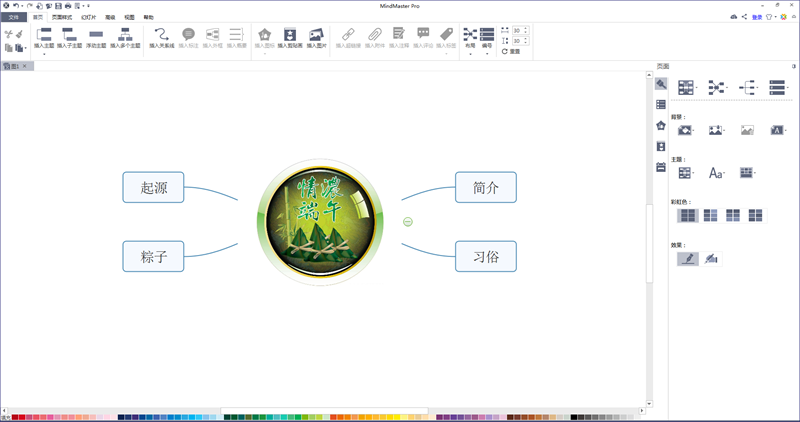Open the theme font Aa dropdown
The width and height of the screenshot is (800, 422).
[x=717, y=173]
